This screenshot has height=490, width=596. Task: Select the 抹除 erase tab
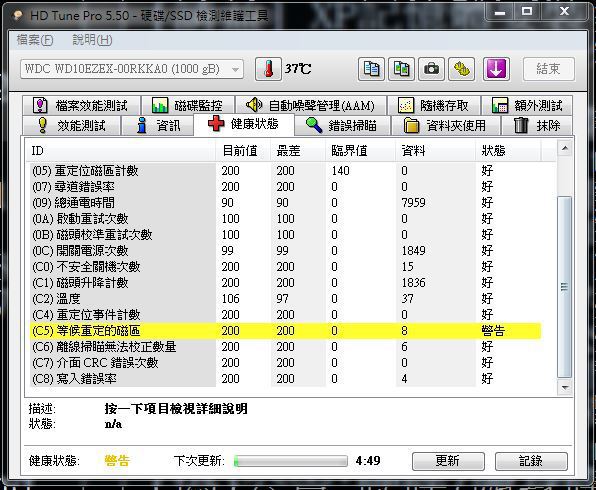(x=537, y=125)
